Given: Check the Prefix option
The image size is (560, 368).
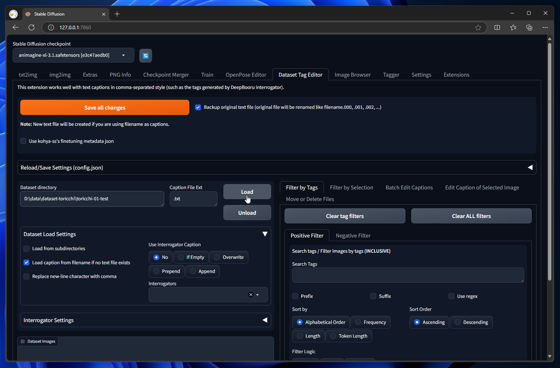Looking at the screenshot, I should [x=295, y=296].
